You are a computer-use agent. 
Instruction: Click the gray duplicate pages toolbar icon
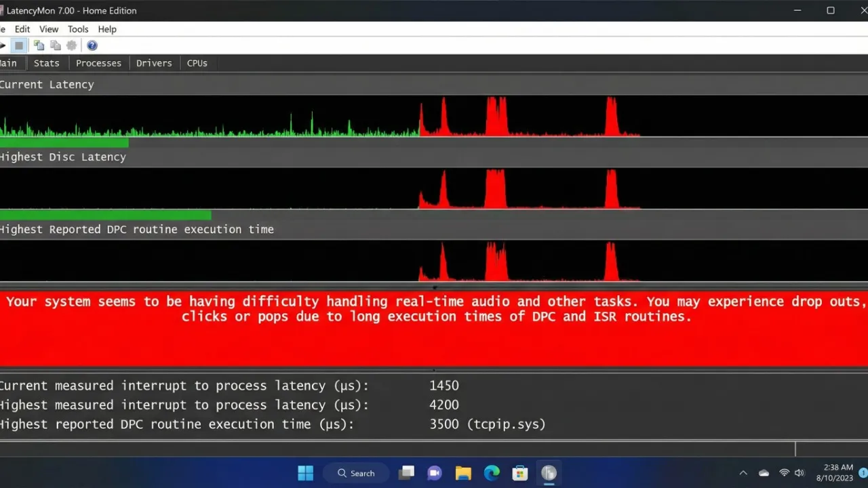[56, 45]
